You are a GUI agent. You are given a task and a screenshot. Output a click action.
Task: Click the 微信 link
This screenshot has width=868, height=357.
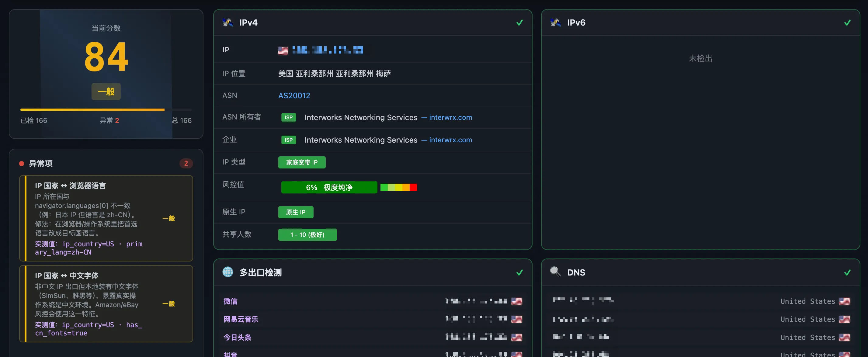[231, 301]
